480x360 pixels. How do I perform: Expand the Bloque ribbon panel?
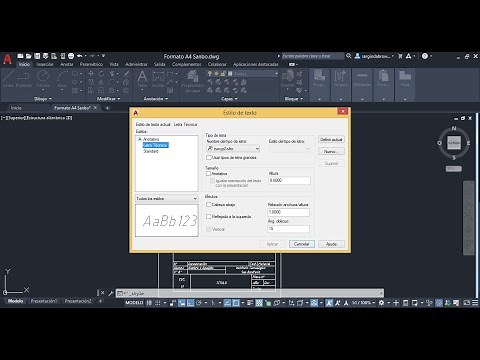pyautogui.click(x=294, y=99)
